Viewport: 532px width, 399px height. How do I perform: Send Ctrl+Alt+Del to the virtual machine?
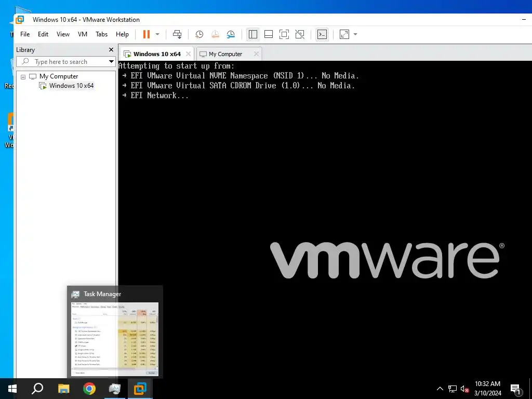coord(177,34)
